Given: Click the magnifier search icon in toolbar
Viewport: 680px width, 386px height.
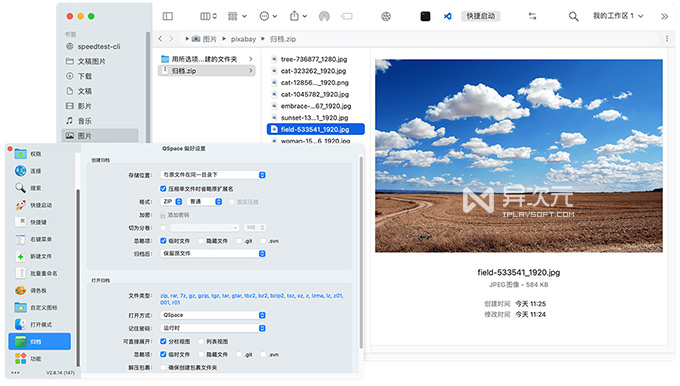Looking at the screenshot, I should (573, 16).
